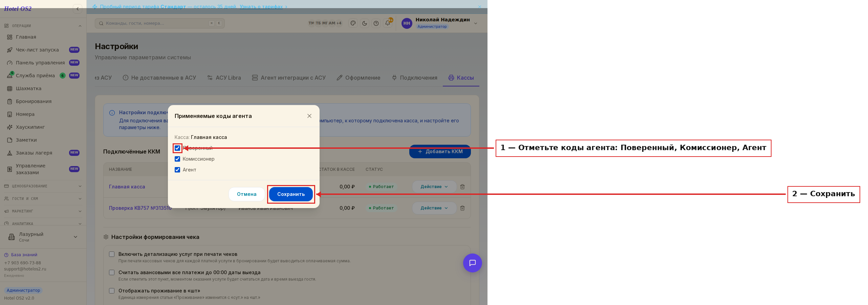Close the agent codes dialog

309,116
